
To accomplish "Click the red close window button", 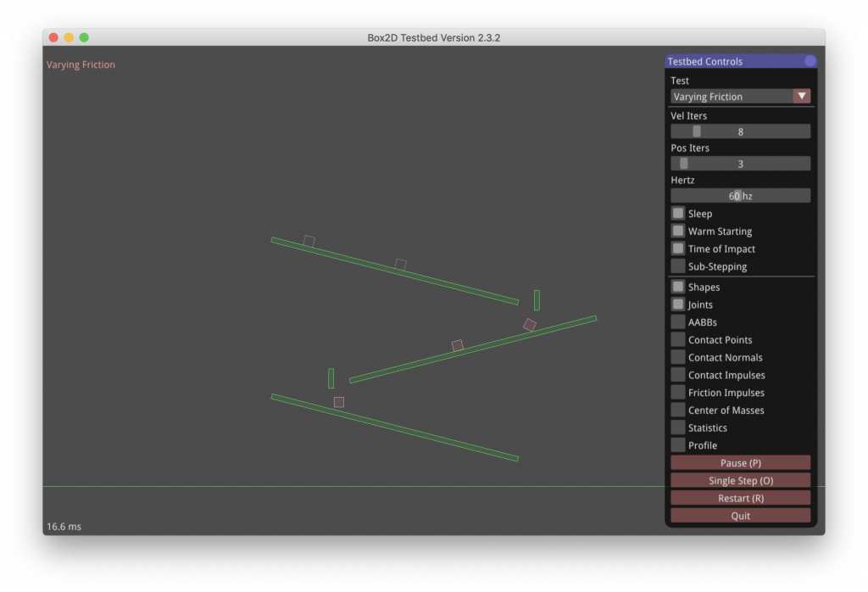I will [53, 37].
